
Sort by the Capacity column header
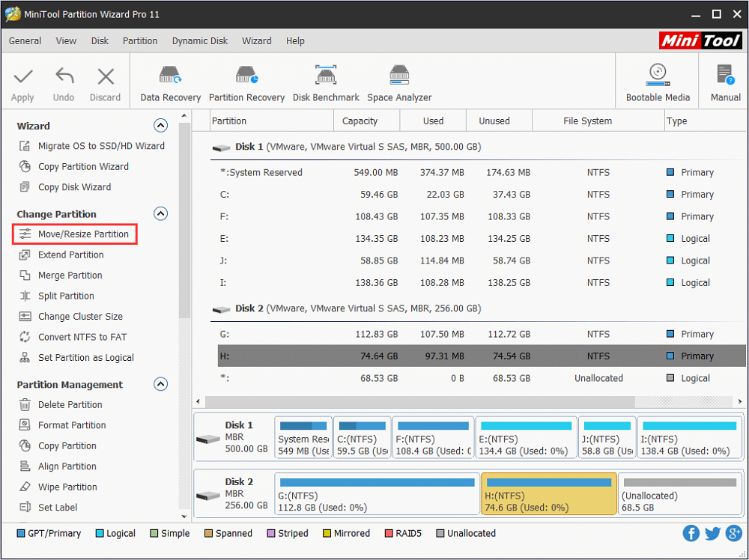366,121
